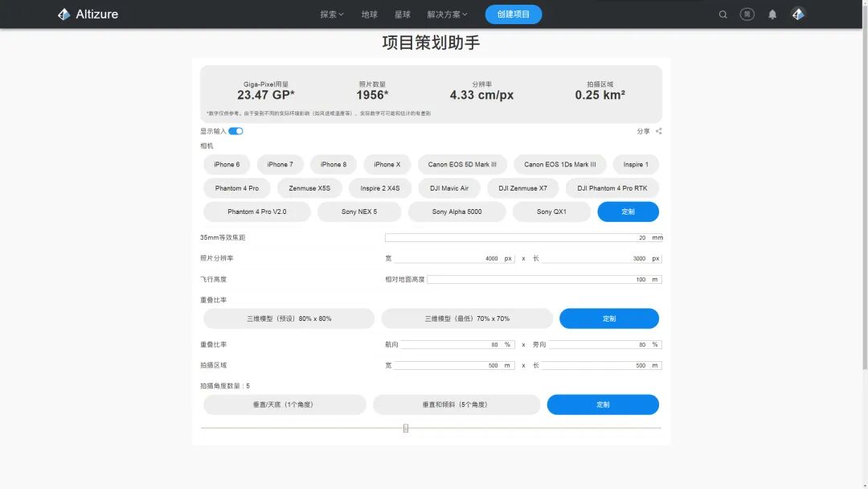868x489 pixels.
Task: Select the Sony QX1 camera
Action: (551, 212)
